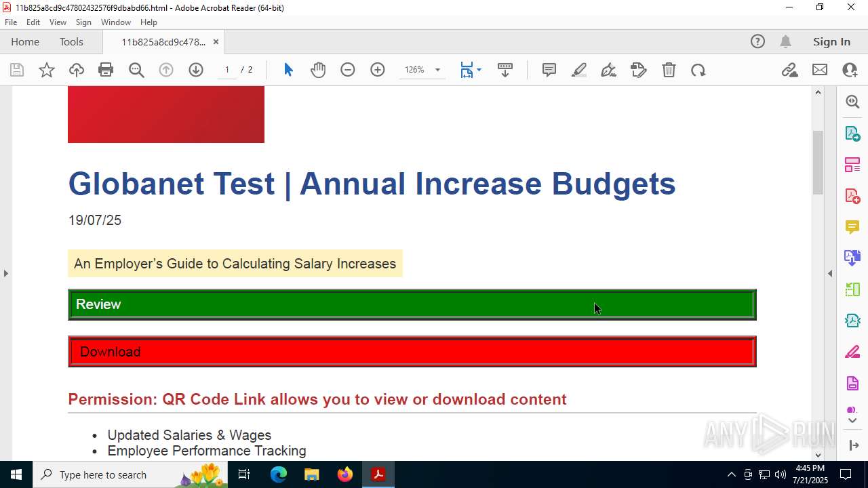Expand the left navigation pane arrow
This screenshot has height=488, width=868.
[x=5, y=273]
